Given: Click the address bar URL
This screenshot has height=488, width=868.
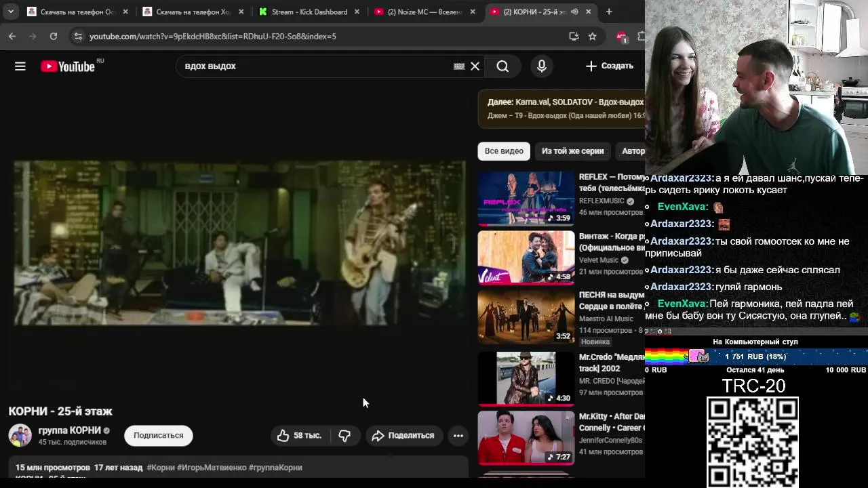Looking at the screenshot, I should click(x=212, y=36).
